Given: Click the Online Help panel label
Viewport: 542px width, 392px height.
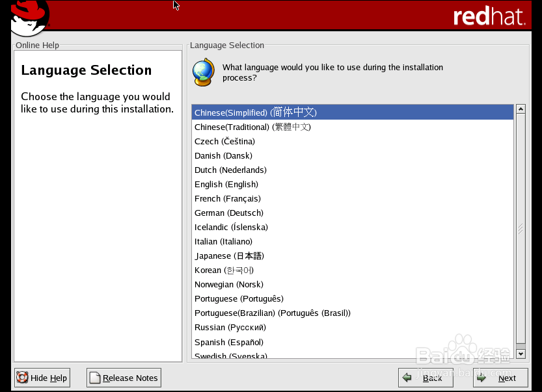Looking at the screenshot, I should [37, 46].
